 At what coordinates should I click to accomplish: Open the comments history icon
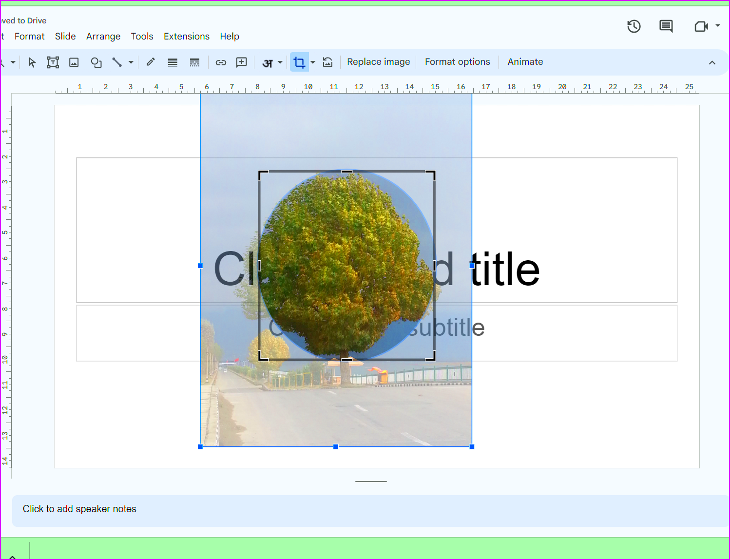(x=666, y=26)
